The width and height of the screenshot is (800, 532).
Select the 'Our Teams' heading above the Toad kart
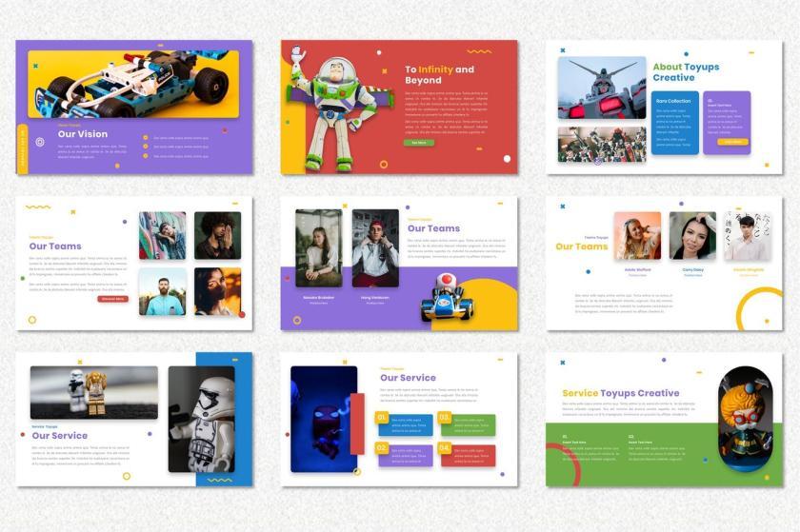pos(433,228)
